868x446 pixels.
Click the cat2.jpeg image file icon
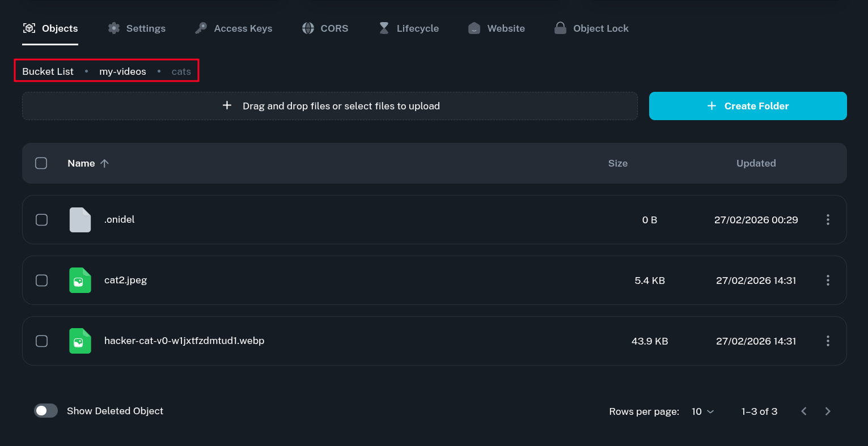[x=80, y=281]
